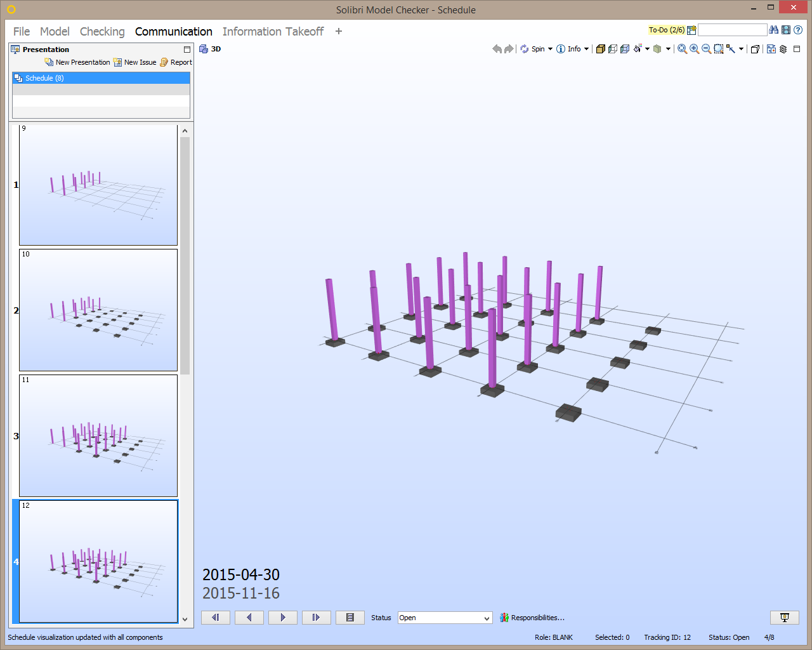Viewport: 812px width, 650px height.
Task: Click the layers stack icon on the toolbar
Action: pyautogui.click(x=782, y=49)
